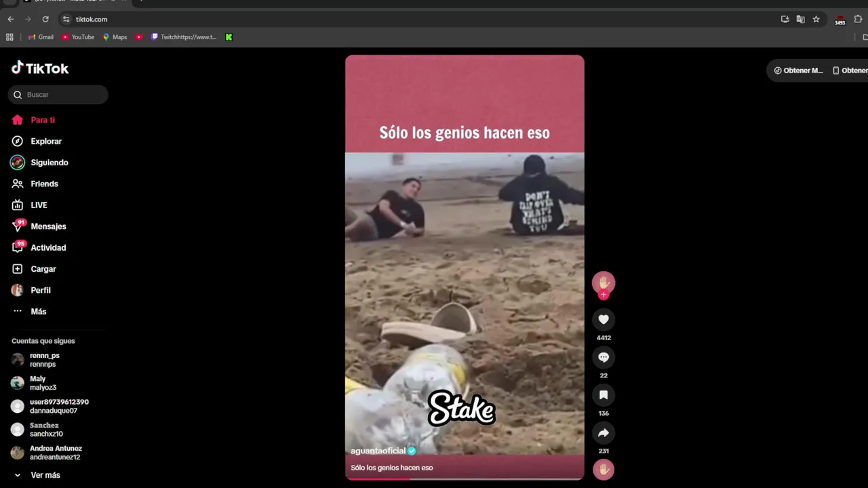Open the translate page icon
The height and width of the screenshot is (488, 868).
click(801, 19)
